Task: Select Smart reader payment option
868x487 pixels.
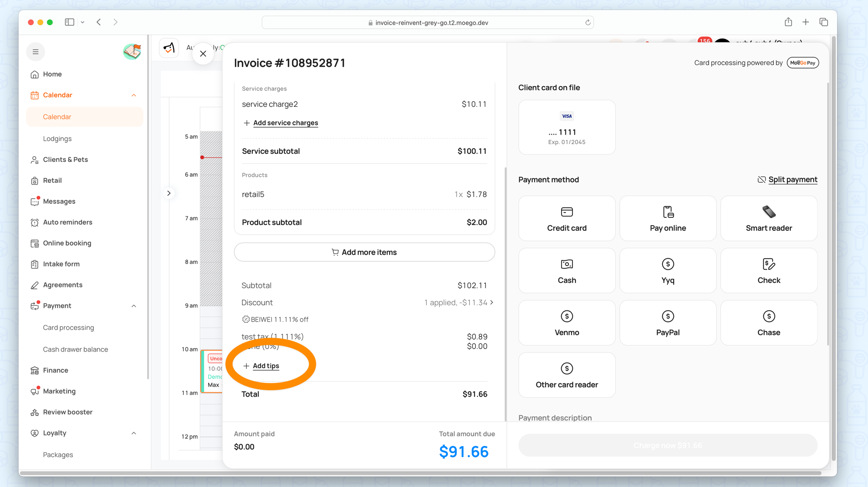Action: point(768,218)
